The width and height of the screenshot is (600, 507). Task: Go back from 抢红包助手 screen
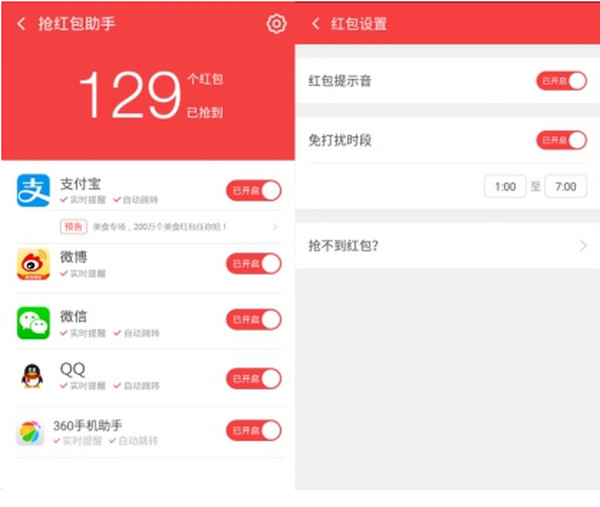[x=21, y=24]
